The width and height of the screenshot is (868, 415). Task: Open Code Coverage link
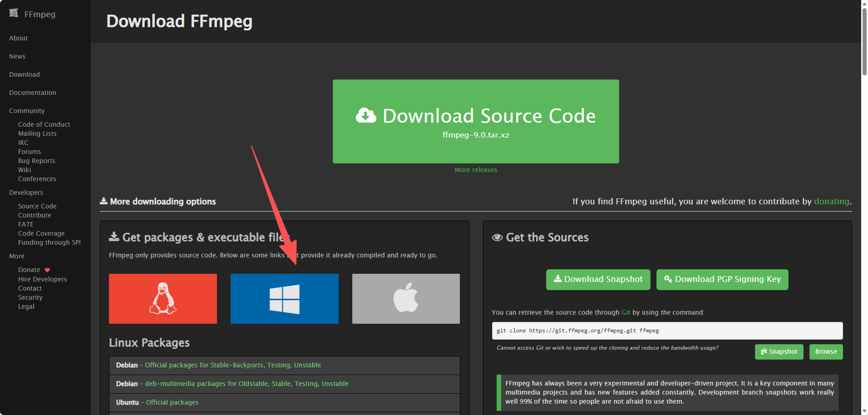click(x=41, y=233)
